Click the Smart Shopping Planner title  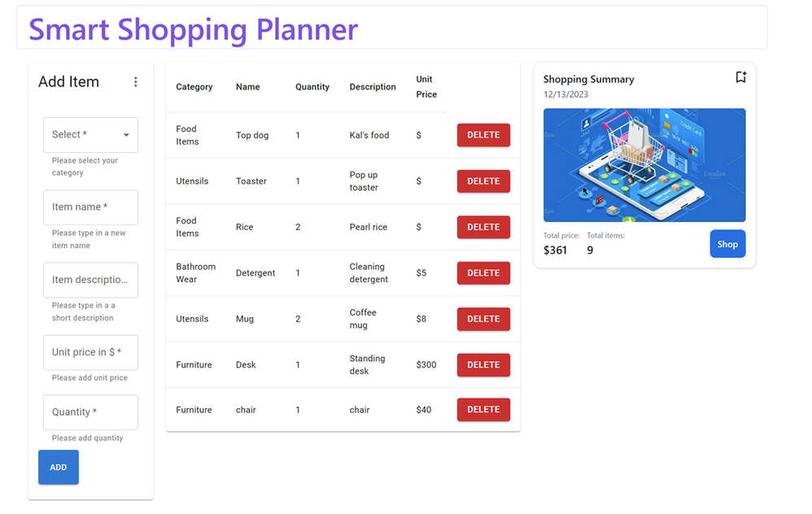coord(193,29)
